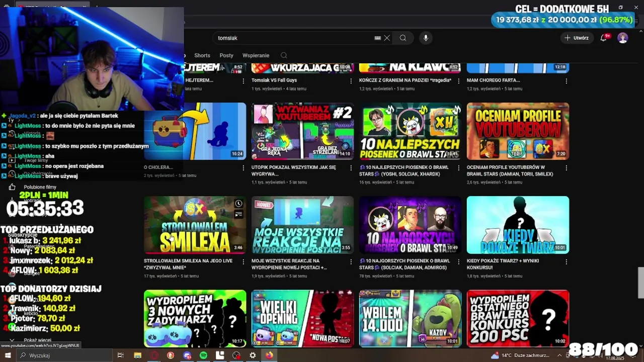This screenshot has width=644, height=362.
Task: Open options menu for 10 NAJLEPSZYCH PIOSENEK video
Action: click(x=459, y=168)
